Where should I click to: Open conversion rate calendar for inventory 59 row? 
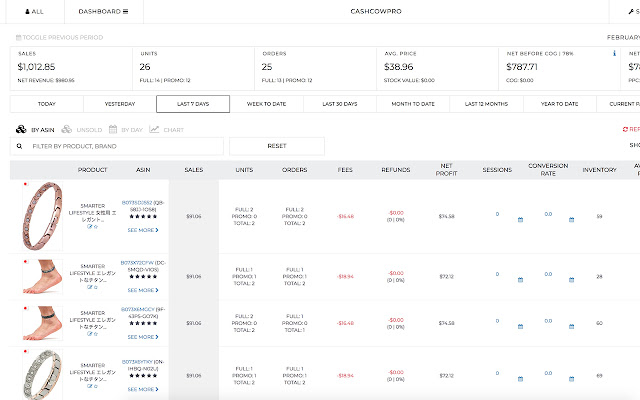pyautogui.click(x=571, y=220)
